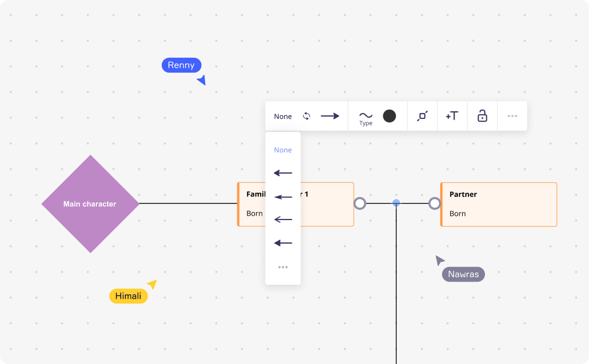589x364 pixels.
Task: Open the line color swatch
Action: coord(389,116)
